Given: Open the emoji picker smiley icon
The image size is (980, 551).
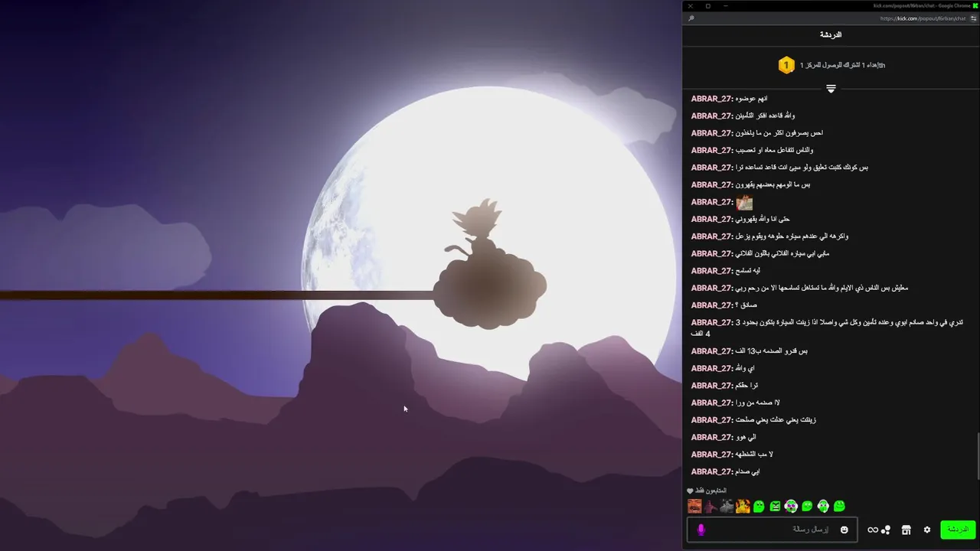Looking at the screenshot, I should [844, 530].
